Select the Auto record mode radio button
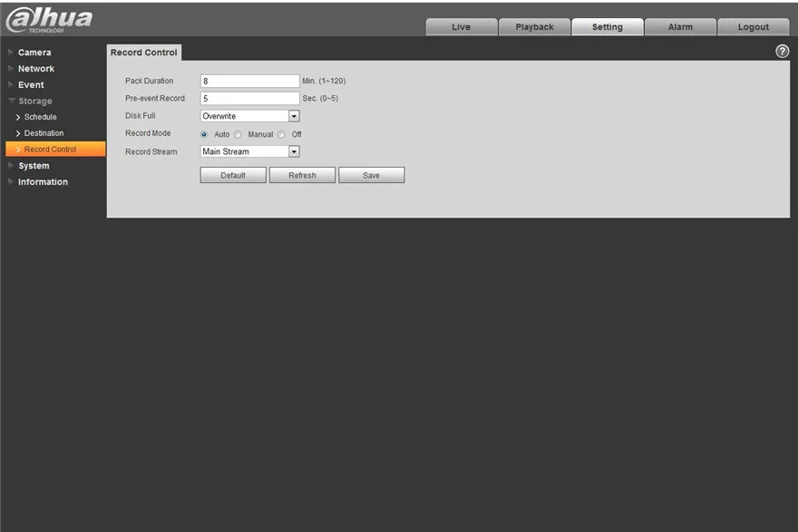Viewport: 798px width, 532px height. point(204,134)
